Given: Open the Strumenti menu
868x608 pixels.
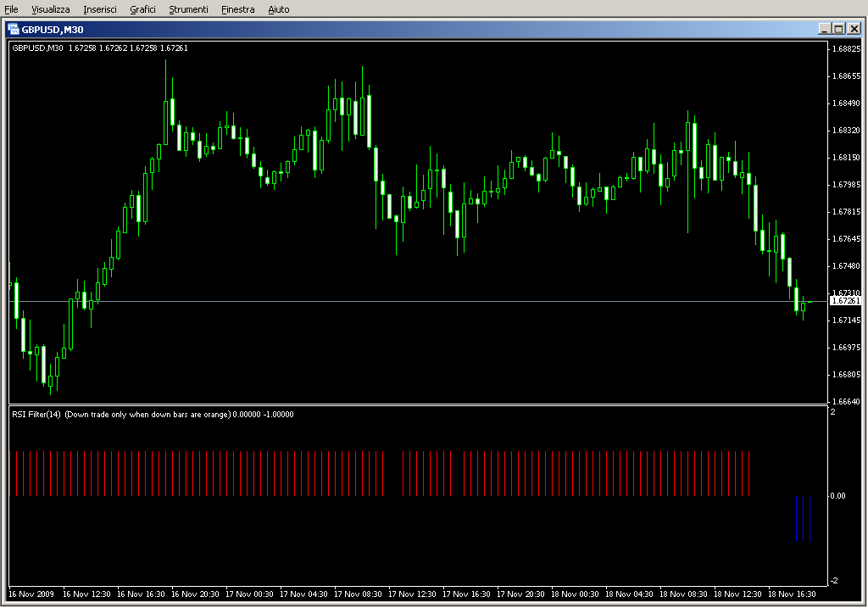Looking at the screenshot, I should (x=188, y=9).
